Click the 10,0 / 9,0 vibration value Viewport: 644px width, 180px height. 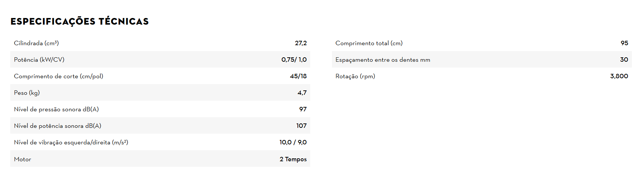coord(293,142)
